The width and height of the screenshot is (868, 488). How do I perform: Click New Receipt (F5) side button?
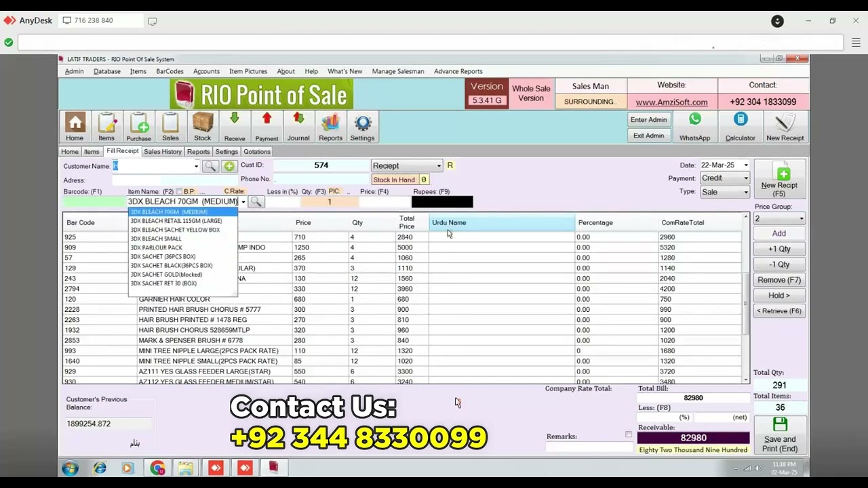(x=779, y=180)
